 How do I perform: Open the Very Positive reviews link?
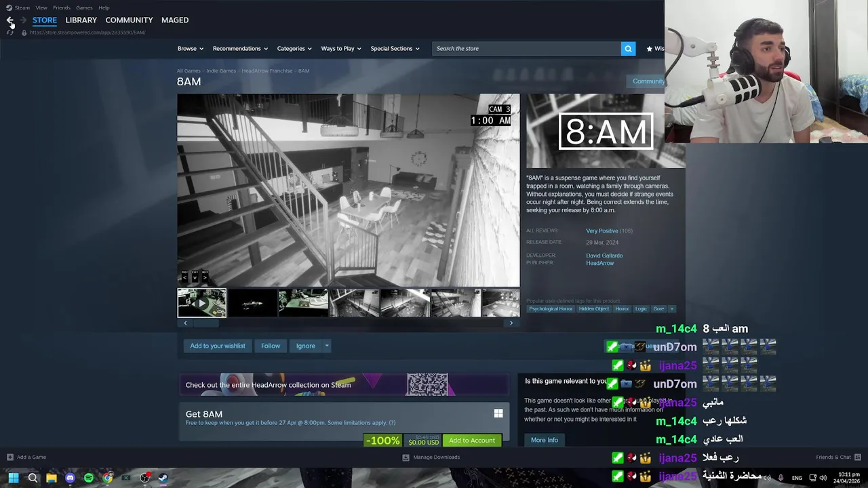(602, 231)
